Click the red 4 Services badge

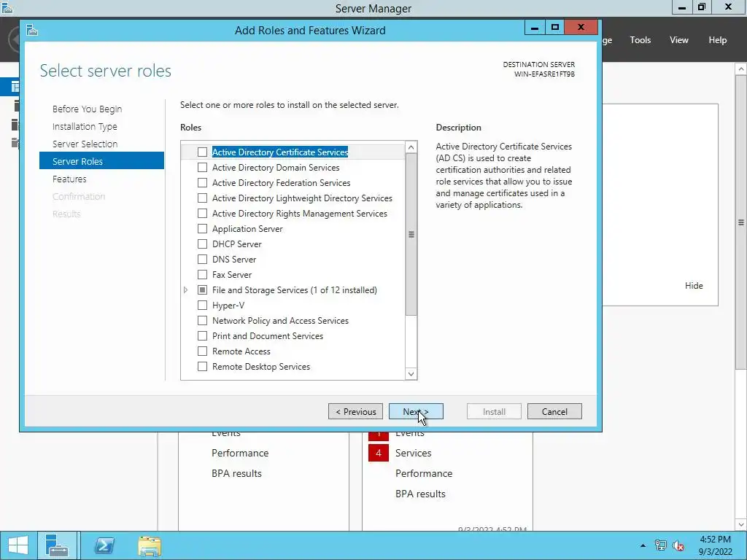pyautogui.click(x=379, y=453)
